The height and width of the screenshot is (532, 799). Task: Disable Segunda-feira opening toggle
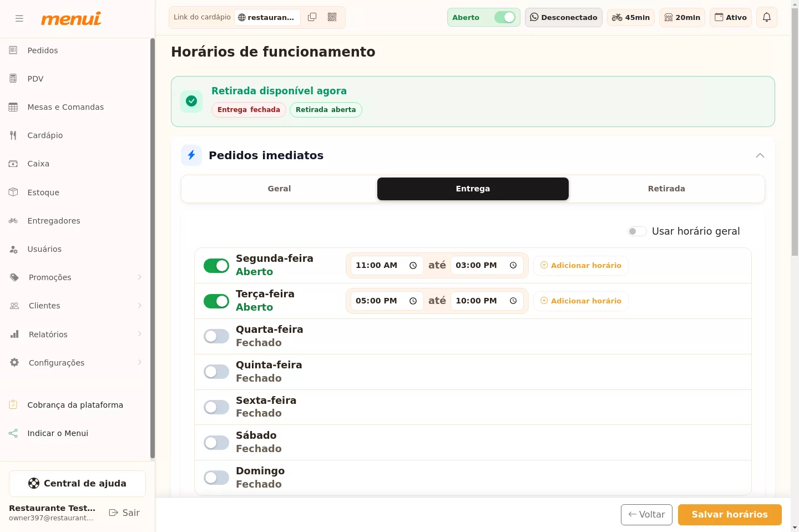click(216, 266)
